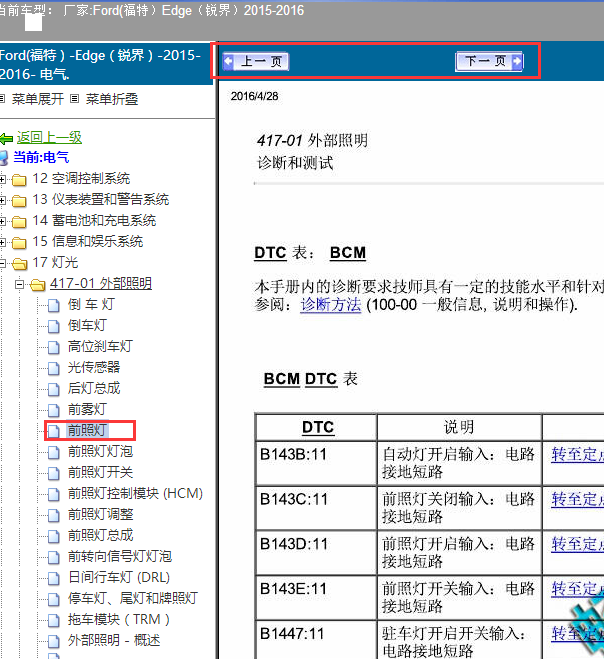Click page icon next to 前照灯开关
Image resolution: width=604 pixels, height=659 pixels.
(54, 474)
